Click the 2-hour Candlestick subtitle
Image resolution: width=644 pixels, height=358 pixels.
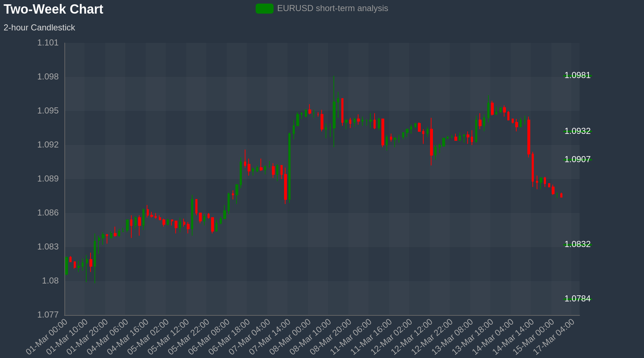(x=39, y=28)
